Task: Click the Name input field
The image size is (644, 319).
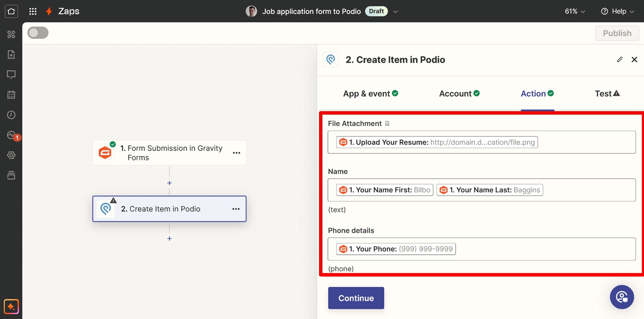Action: click(481, 190)
